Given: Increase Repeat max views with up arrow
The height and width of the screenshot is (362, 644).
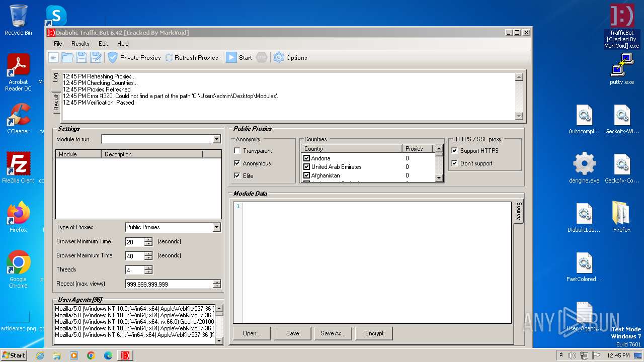Looking at the screenshot, I should (x=217, y=282).
